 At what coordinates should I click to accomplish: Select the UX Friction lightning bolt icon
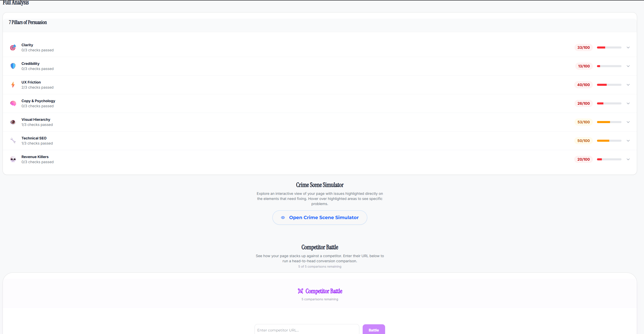[13, 85]
